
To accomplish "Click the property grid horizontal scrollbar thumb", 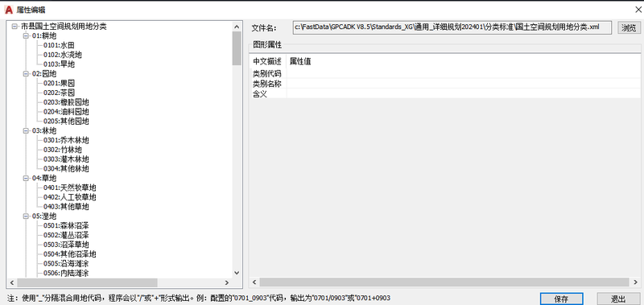I will click(444, 282).
